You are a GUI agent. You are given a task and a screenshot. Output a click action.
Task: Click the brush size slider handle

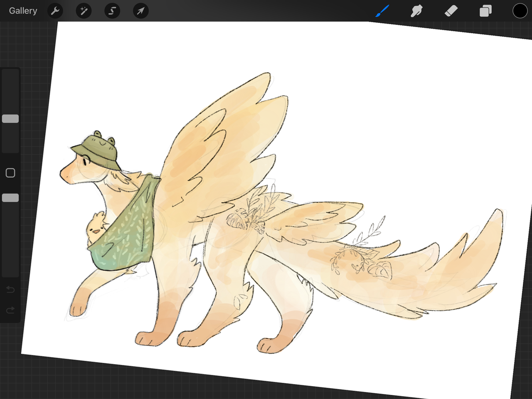coord(10,119)
